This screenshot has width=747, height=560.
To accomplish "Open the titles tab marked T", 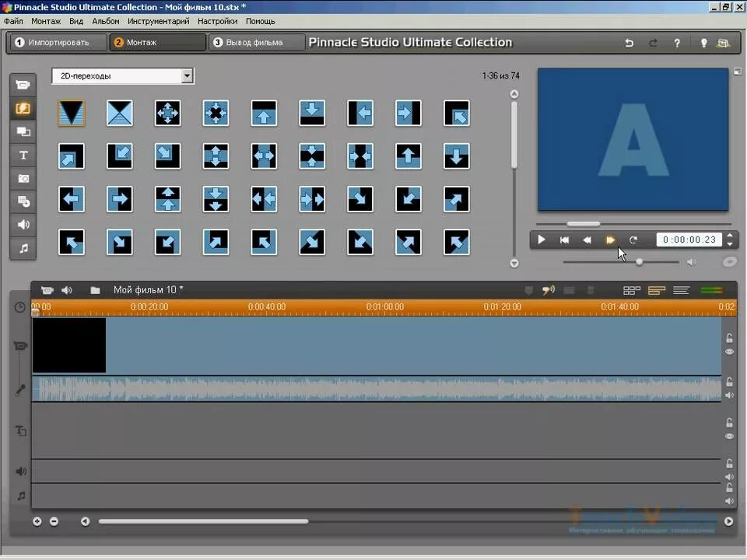I will pos(23,156).
